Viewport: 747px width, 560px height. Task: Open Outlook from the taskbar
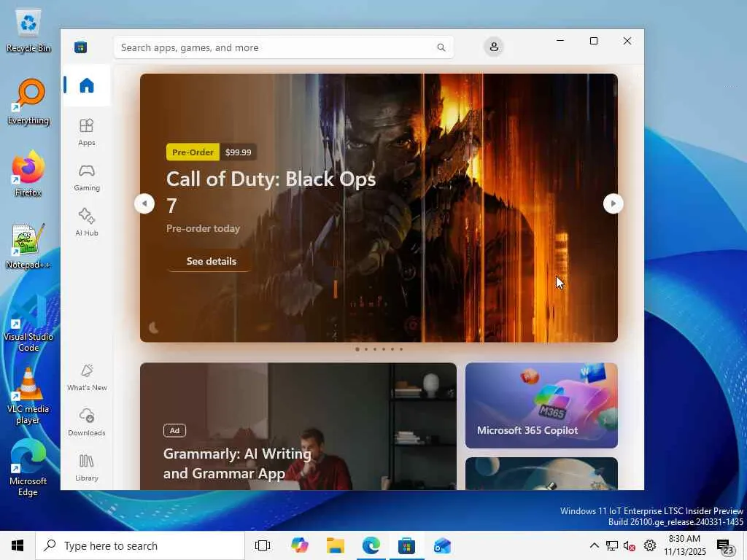(442, 545)
